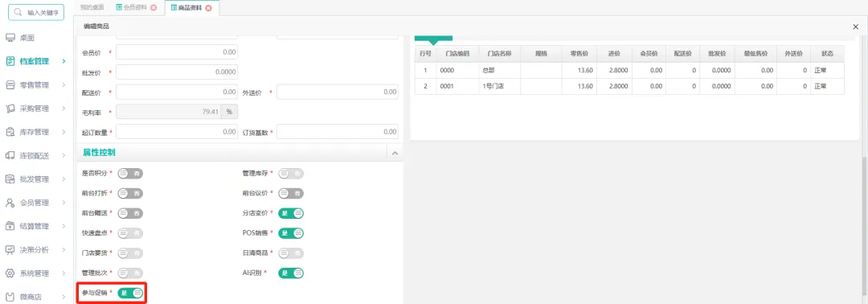Close the 会员资料 tab with its red X
Image resolution: width=868 pixels, height=304 pixels.
point(154,8)
